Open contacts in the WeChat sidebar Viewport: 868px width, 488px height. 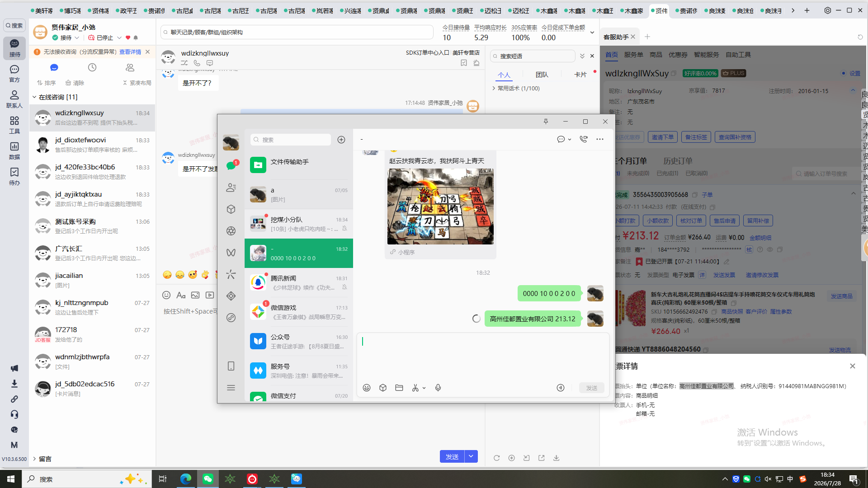(x=231, y=188)
